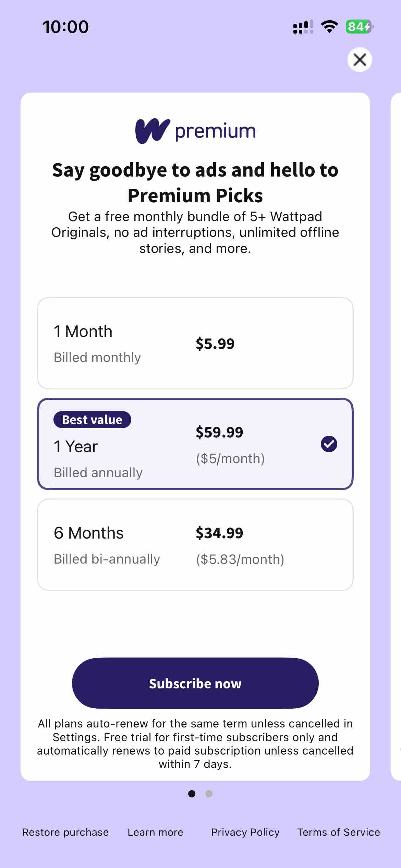Tap the checkmark on the 1 Year plan

pyautogui.click(x=329, y=443)
